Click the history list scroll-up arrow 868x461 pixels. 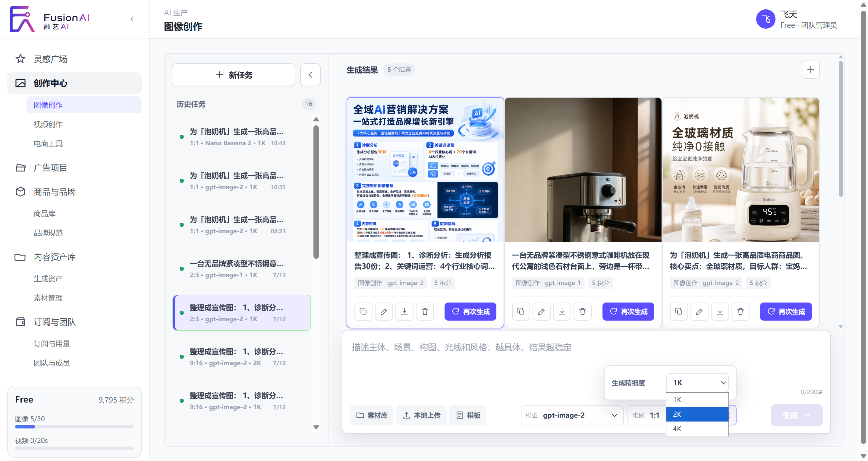[x=316, y=119]
